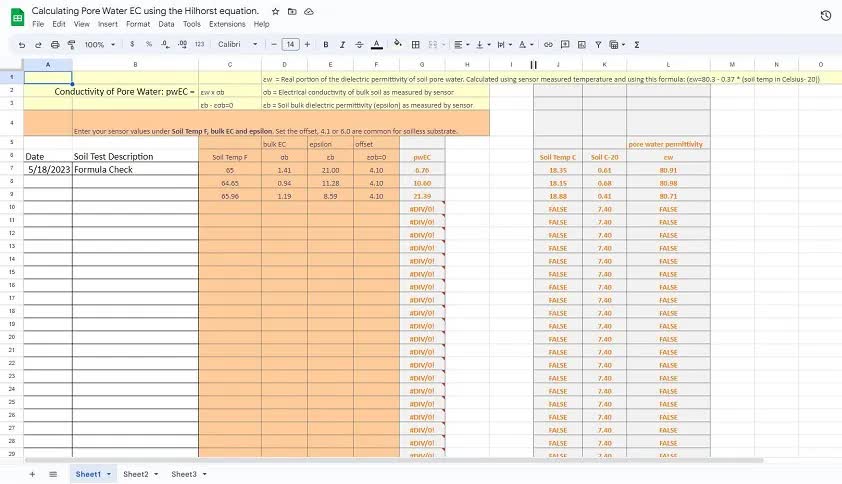Viewport: 842px width, 484px height.
Task: Open table views icon dropdown
Action: tap(618, 45)
